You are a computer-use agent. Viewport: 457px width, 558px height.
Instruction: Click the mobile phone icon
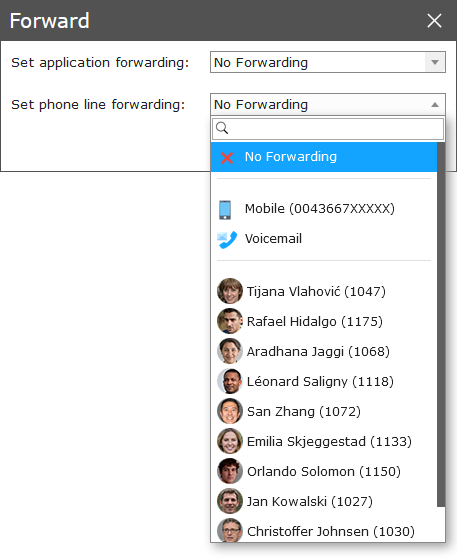(x=225, y=210)
